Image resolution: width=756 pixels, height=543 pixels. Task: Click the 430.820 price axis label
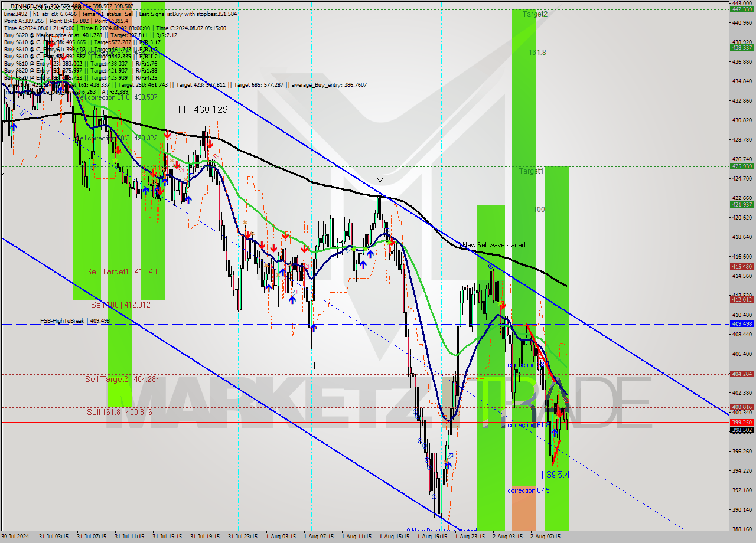742,120
